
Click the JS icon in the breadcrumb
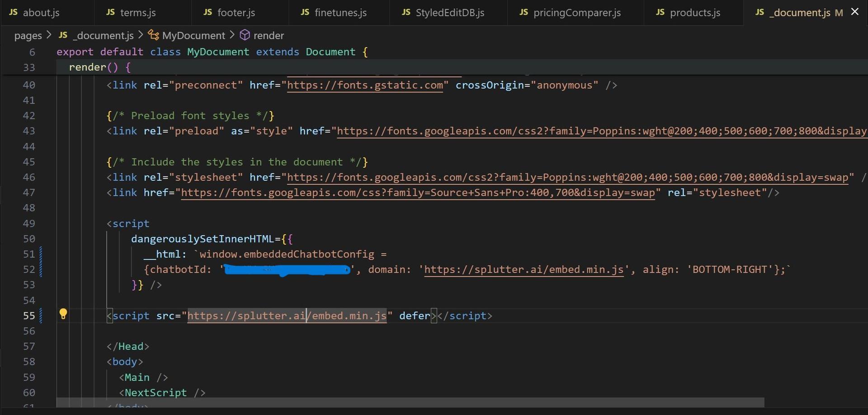[x=63, y=35]
